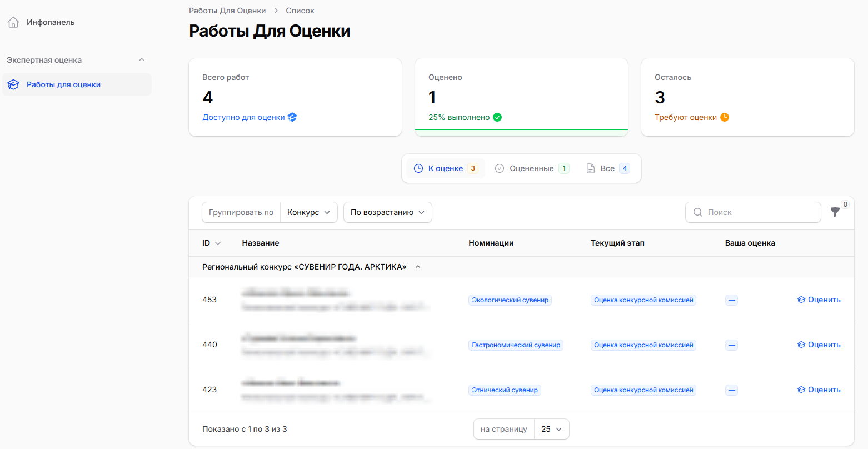Open the filter funnel icon

tap(835, 212)
